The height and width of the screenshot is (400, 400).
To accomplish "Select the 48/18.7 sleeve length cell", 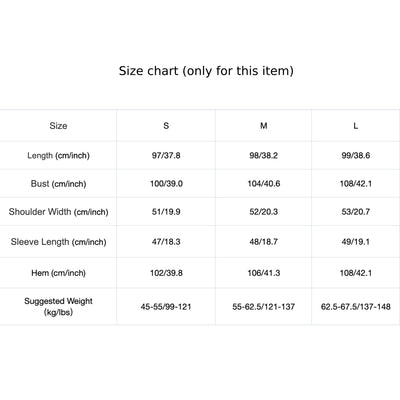I will click(x=264, y=242).
